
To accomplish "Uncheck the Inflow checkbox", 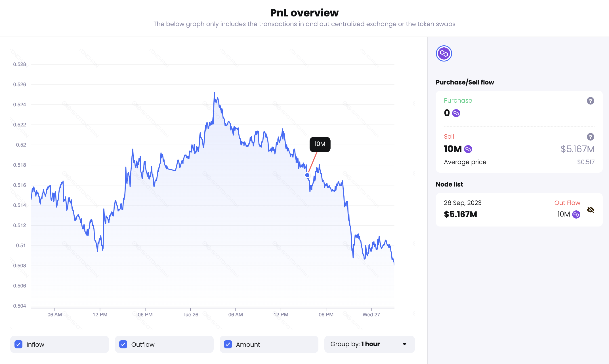I will [x=19, y=344].
